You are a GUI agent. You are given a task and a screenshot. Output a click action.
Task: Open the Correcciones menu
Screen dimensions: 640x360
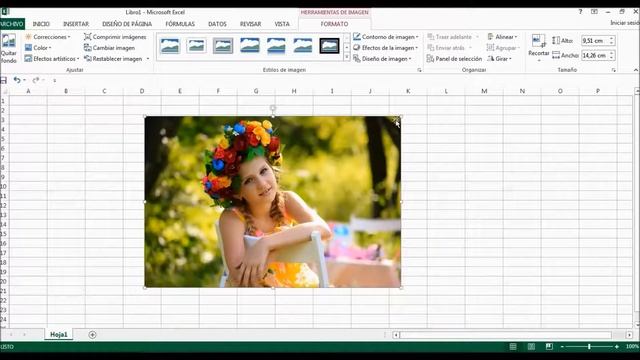coord(48,37)
